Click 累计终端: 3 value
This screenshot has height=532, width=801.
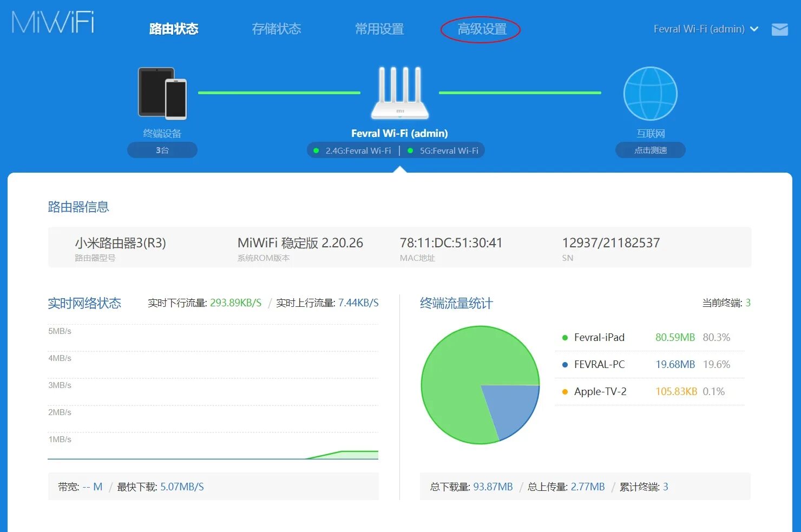tap(644, 487)
